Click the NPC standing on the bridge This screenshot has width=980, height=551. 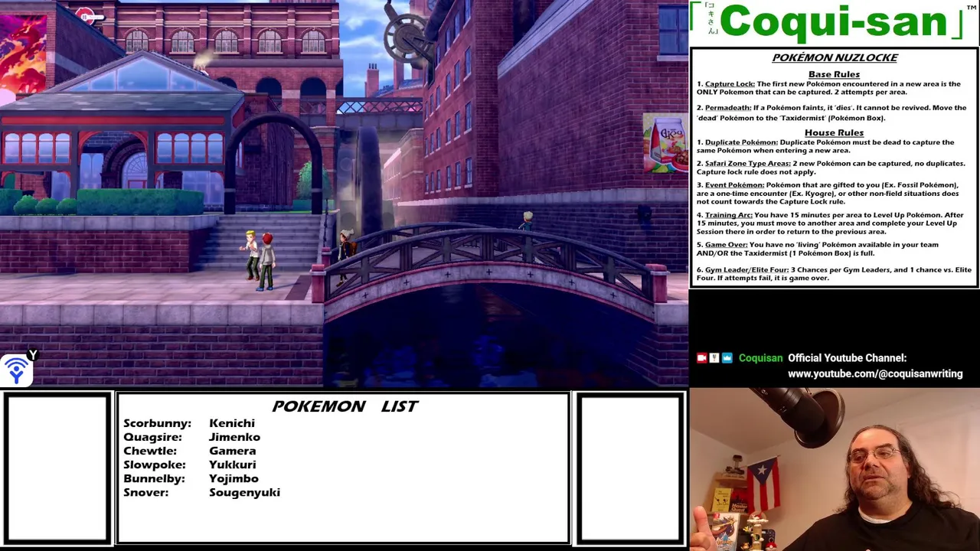pos(527,222)
